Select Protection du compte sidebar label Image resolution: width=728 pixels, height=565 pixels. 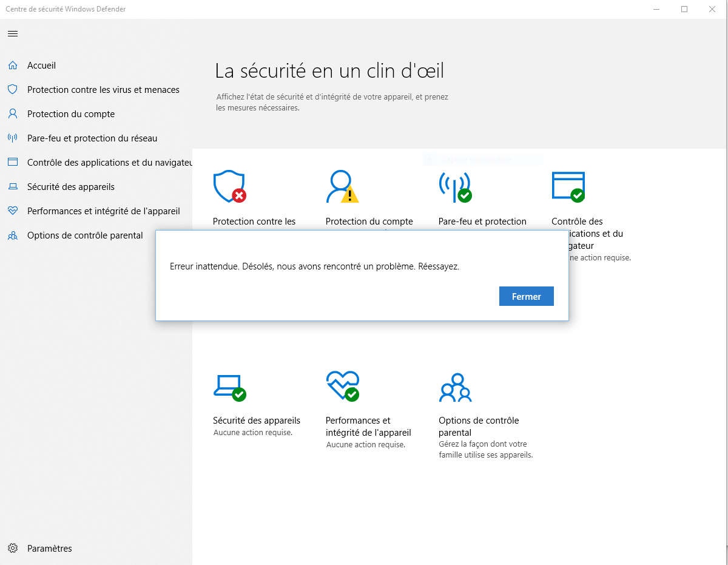[x=71, y=114]
